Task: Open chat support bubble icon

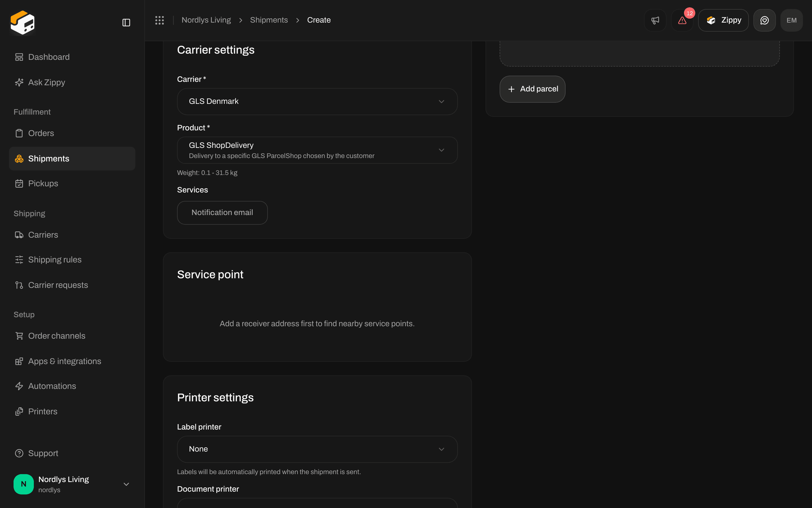Action: (x=764, y=21)
